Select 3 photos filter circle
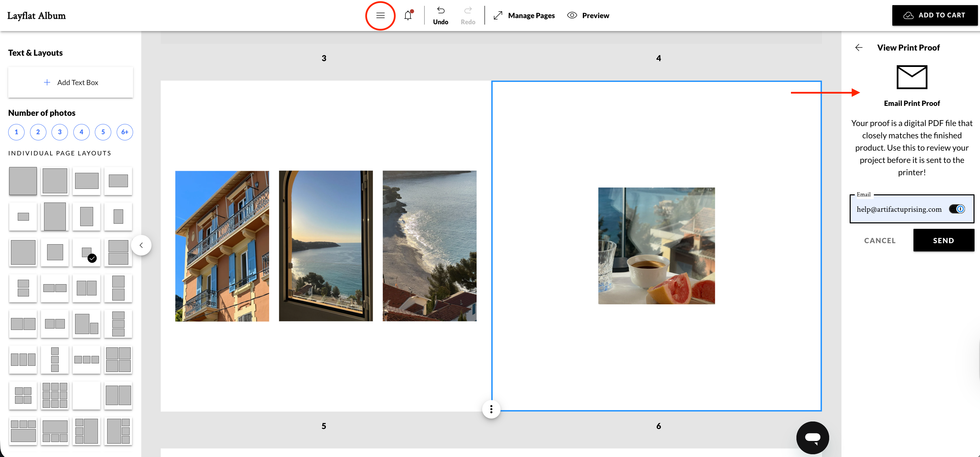 click(x=60, y=132)
